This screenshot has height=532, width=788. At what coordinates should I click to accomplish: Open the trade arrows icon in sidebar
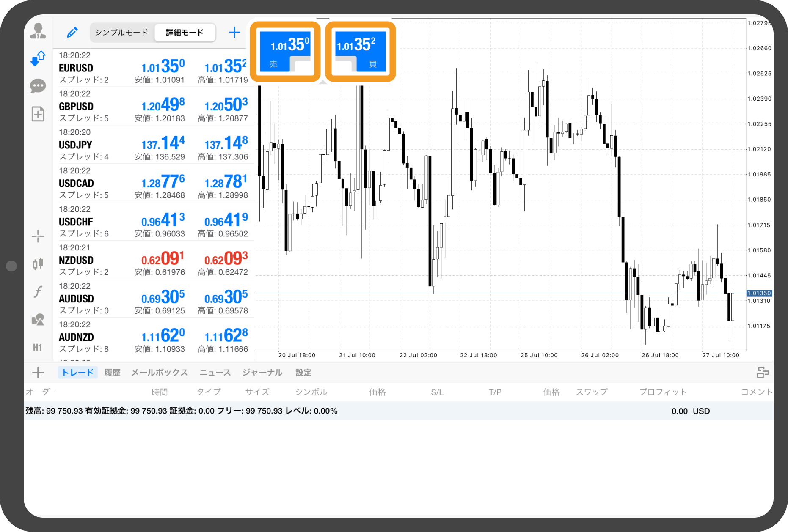(38, 59)
